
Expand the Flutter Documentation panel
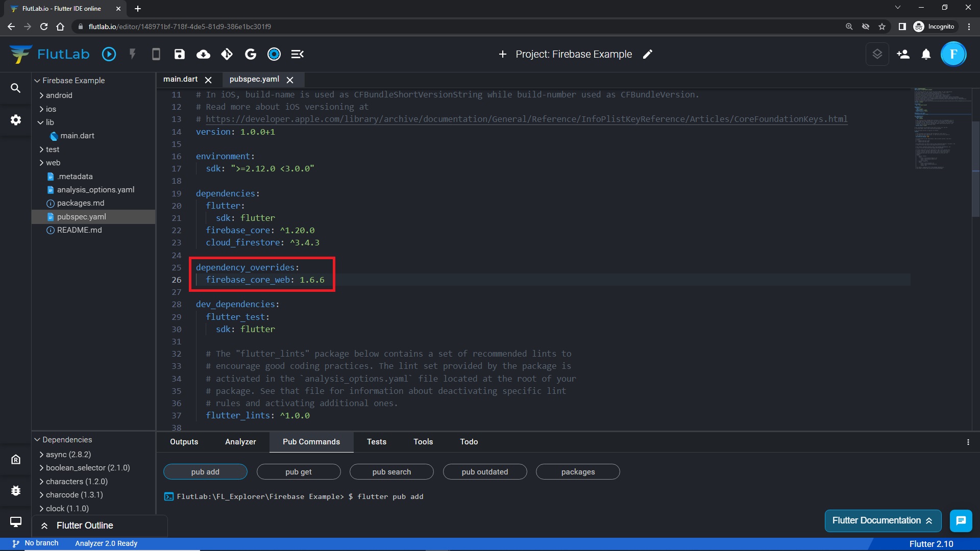tap(883, 520)
